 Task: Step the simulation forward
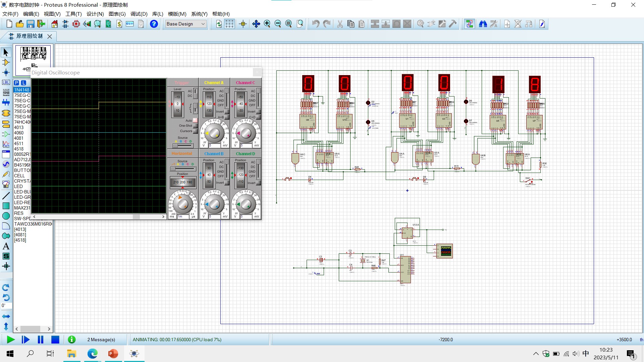[25, 340]
